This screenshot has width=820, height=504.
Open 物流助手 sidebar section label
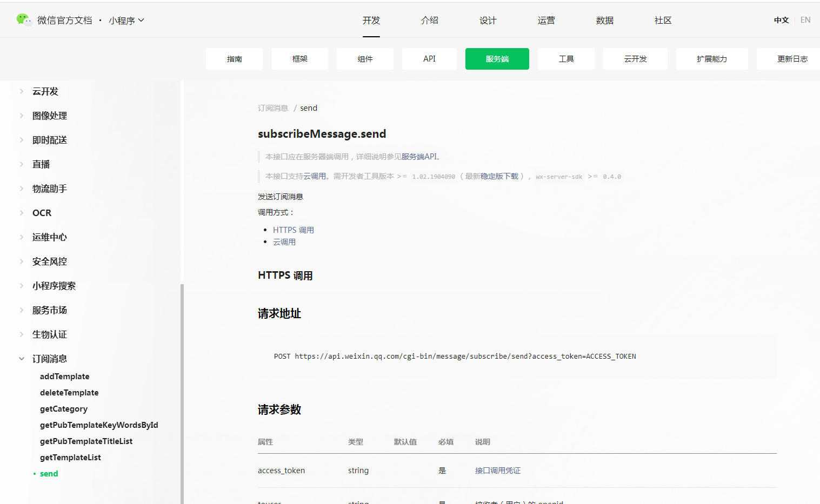(50, 189)
